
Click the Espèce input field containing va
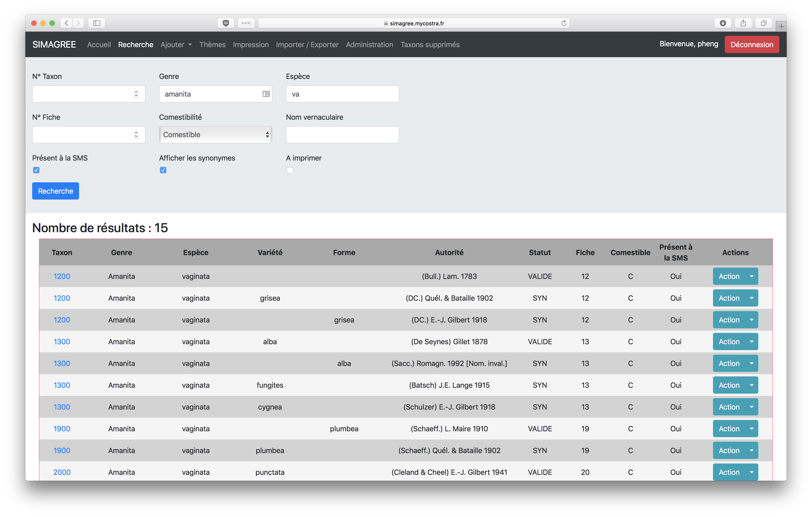342,94
